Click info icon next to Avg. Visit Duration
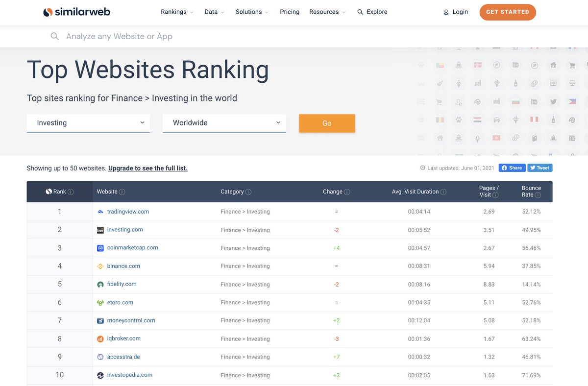Image resolution: width=588 pixels, height=386 pixels. (x=443, y=192)
